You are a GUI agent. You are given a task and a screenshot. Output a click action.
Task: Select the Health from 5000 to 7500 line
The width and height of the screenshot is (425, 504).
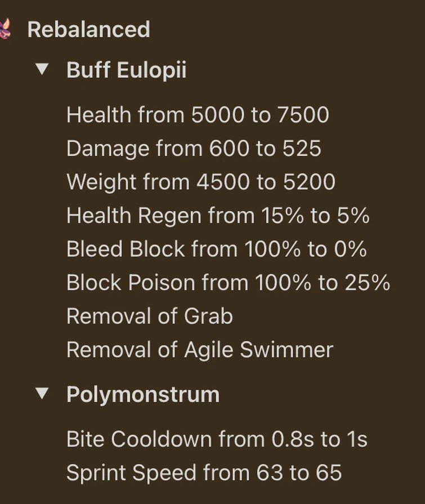tap(198, 115)
